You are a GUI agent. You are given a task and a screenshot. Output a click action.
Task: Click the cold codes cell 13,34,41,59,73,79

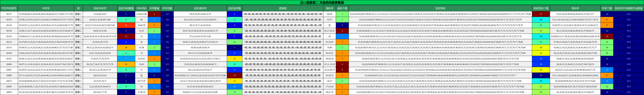(x=100, y=42)
